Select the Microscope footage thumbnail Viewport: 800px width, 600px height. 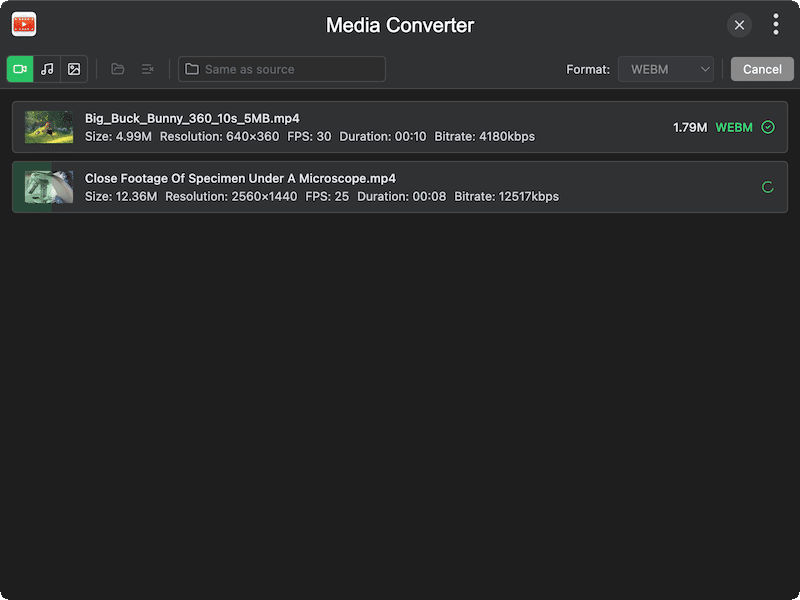click(x=49, y=187)
